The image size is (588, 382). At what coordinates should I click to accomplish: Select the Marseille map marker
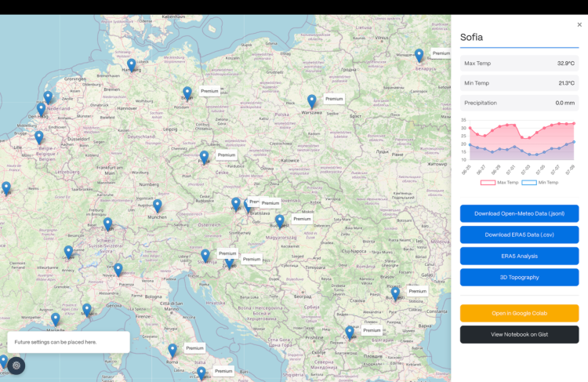(56, 320)
